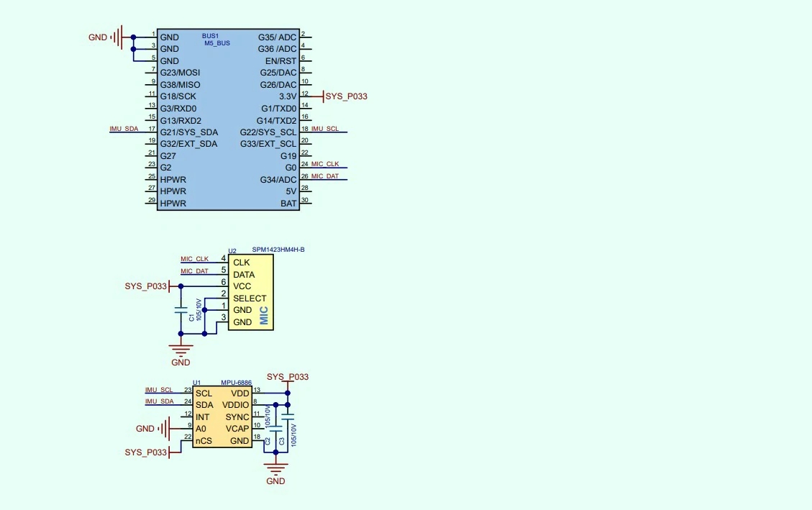Click the ground symbol at the A0 pin

[x=165, y=429]
